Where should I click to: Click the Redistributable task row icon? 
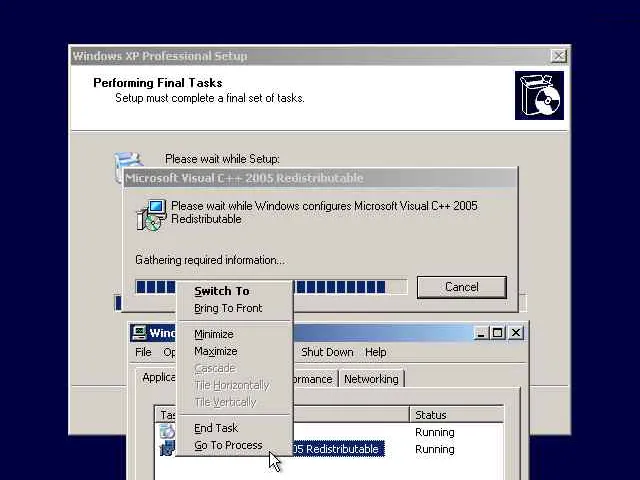point(167,449)
